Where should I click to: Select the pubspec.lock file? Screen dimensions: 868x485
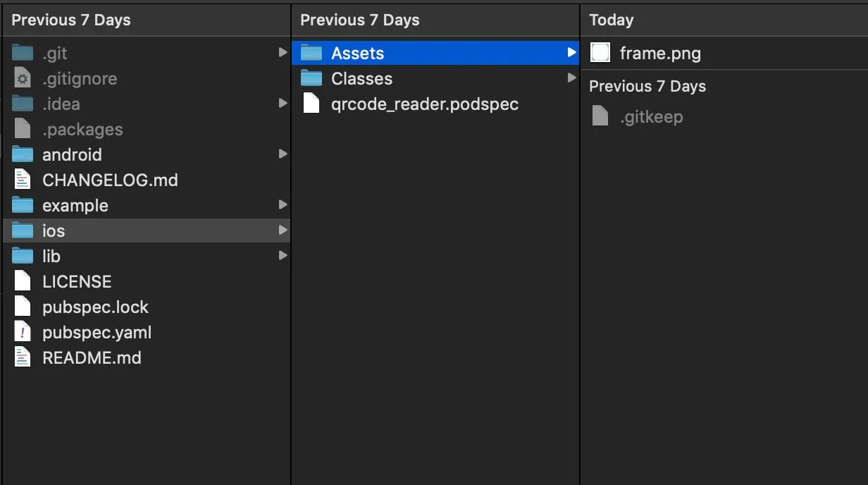pos(95,307)
